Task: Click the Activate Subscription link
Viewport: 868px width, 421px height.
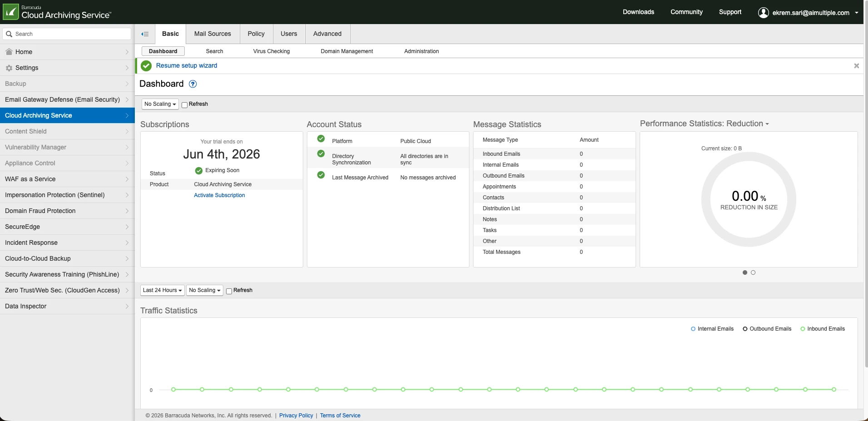Action: tap(219, 195)
